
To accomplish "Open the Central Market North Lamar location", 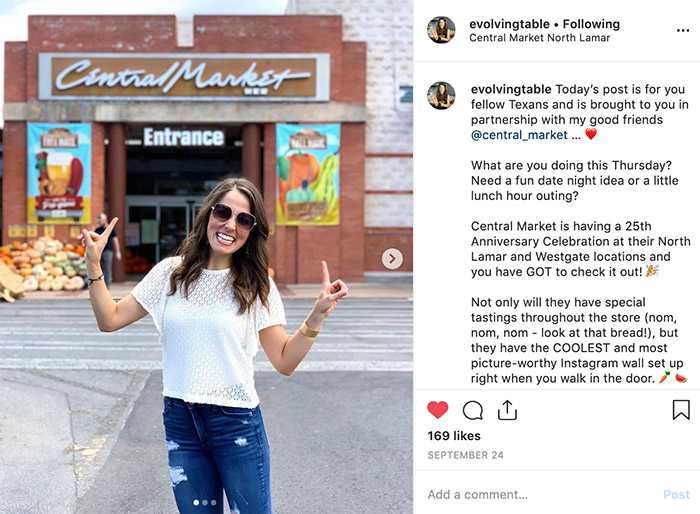I will click(x=539, y=38).
